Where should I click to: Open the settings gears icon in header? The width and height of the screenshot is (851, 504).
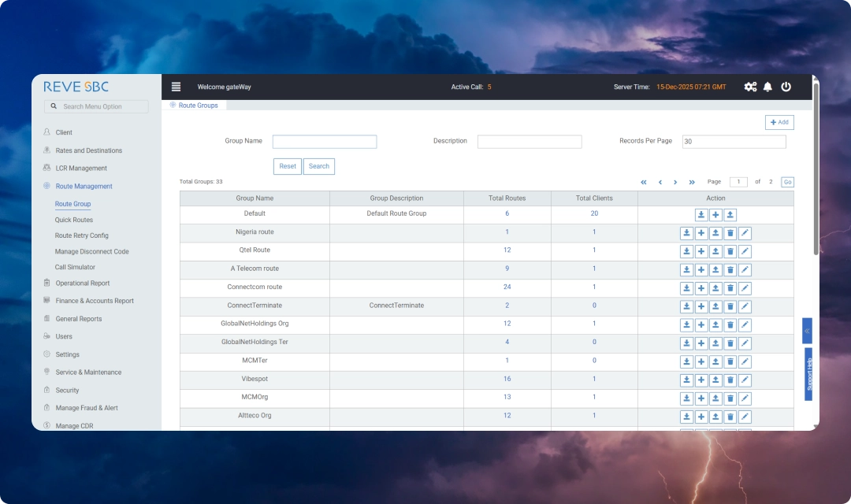tap(750, 87)
